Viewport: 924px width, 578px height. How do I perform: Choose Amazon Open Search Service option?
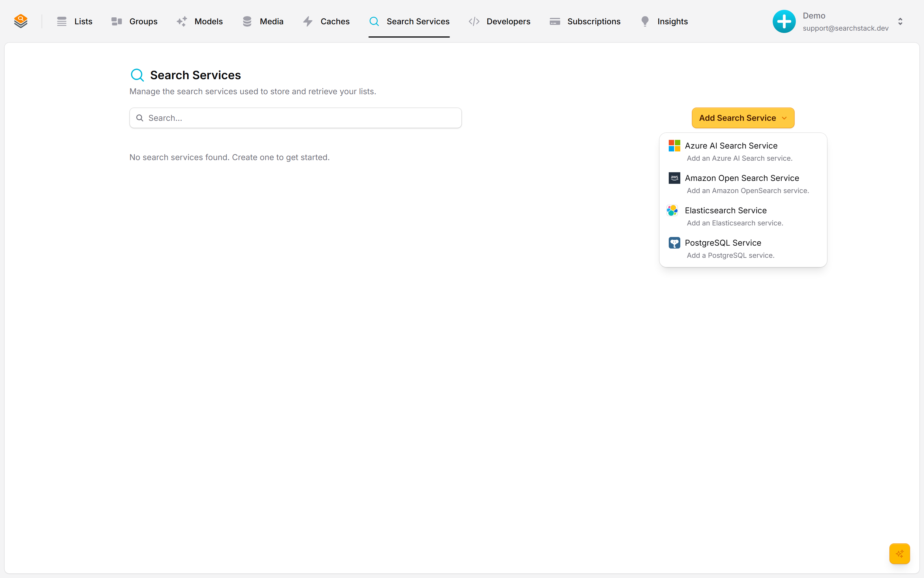point(743,184)
